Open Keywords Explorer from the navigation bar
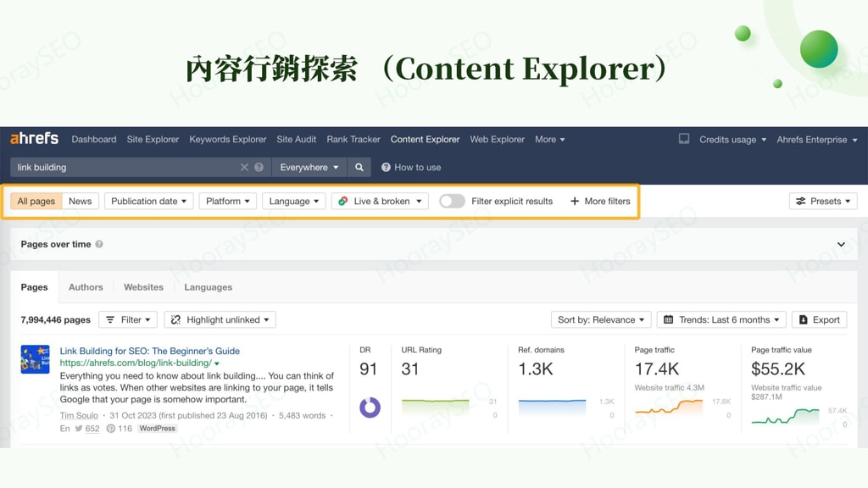Screen dimensions: 868x488 pyautogui.click(x=227, y=139)
